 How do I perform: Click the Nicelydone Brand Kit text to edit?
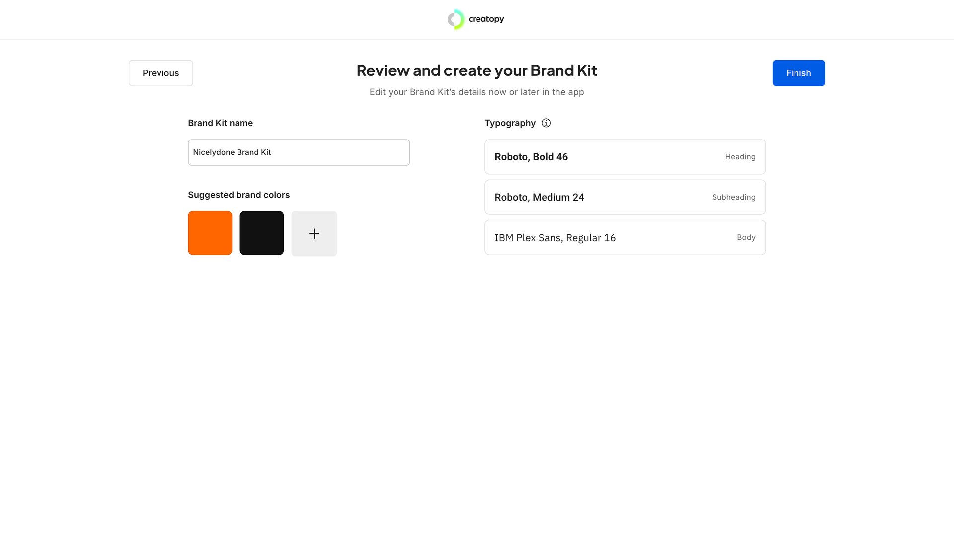pos(232,152)
